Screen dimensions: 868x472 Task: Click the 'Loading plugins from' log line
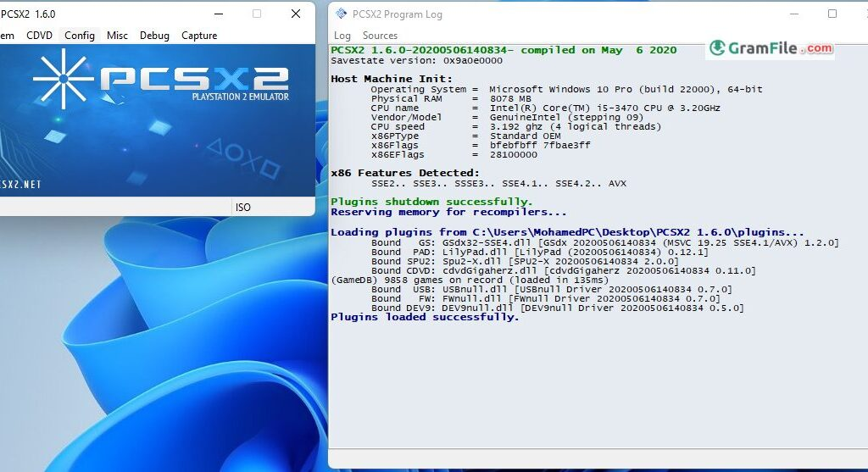(567, 232)
